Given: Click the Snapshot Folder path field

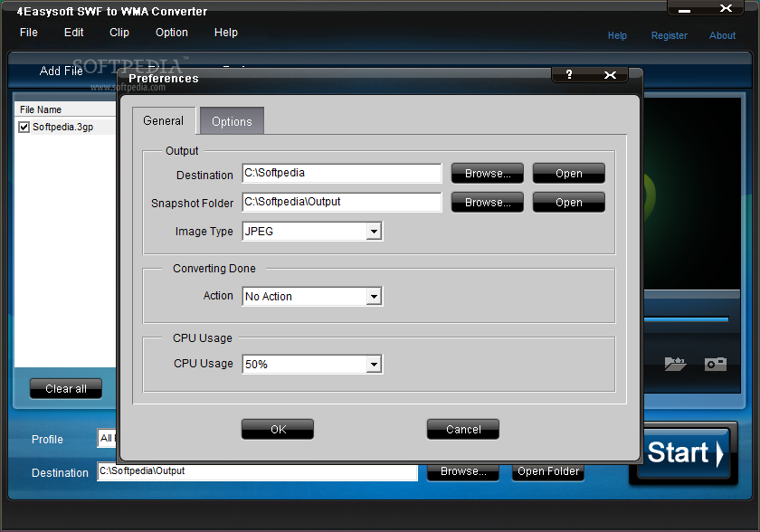Looking at the screenshot, I should click(342, 202).
